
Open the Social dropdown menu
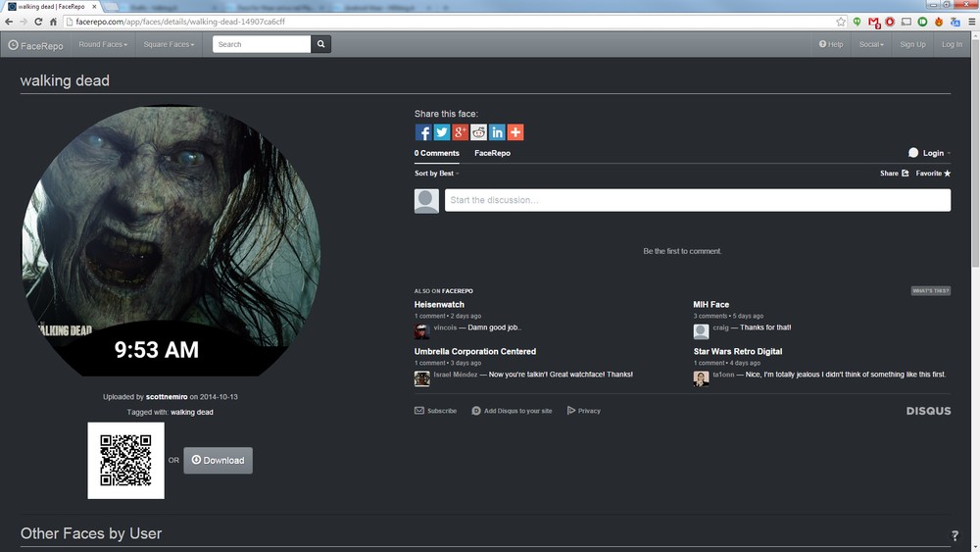[x=871, y=44]
